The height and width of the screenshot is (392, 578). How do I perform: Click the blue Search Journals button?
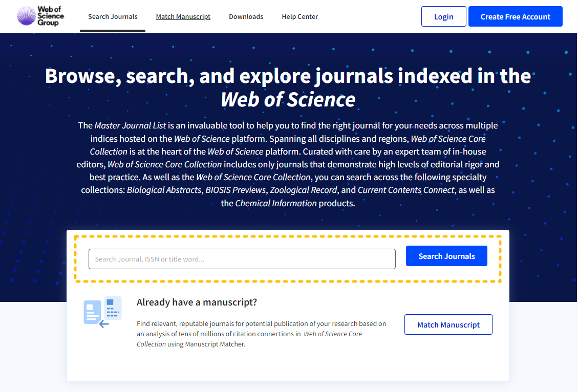(x=446, y=256)
